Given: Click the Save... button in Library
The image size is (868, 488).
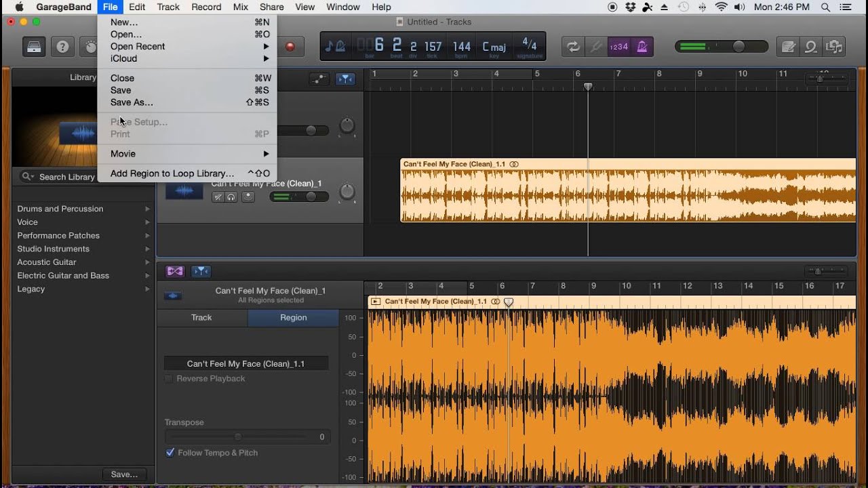Looking at the screenshot, I should coord(124,474).
